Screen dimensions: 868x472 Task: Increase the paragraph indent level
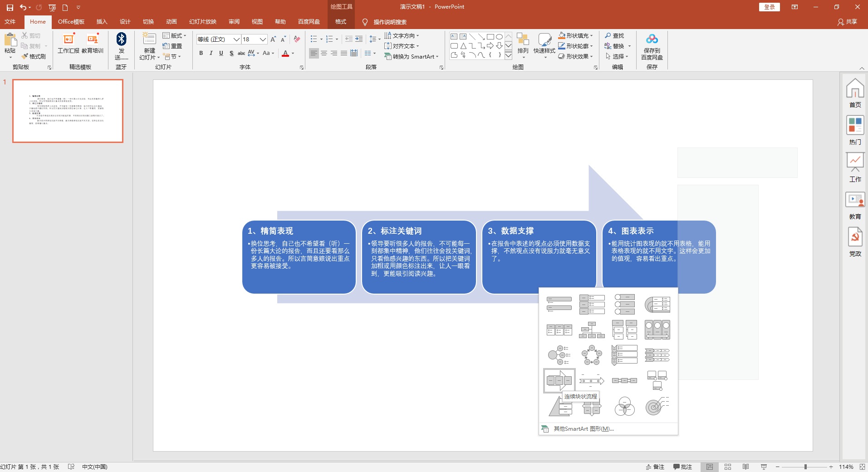(x=359, y=39)
